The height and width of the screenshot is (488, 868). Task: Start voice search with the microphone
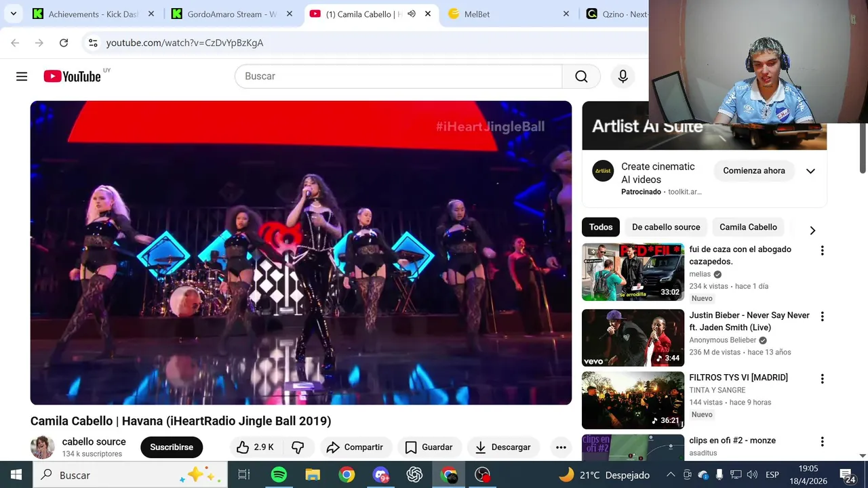[x=623, y=77]
